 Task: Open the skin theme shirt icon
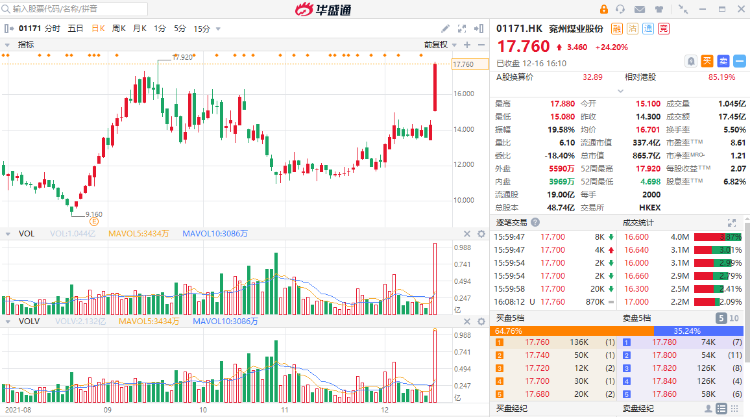(659, 9)
